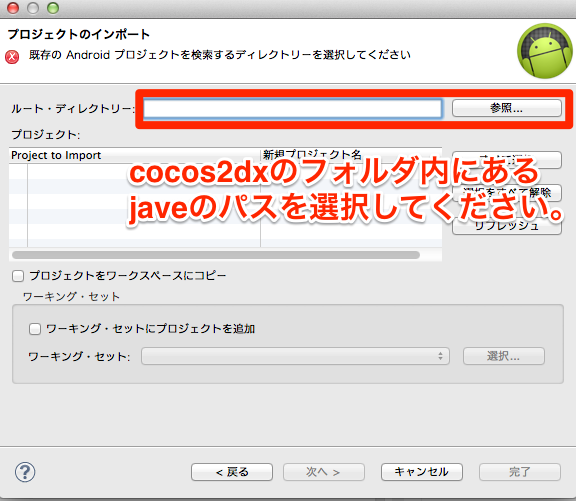Close the window with red button
The height and width of the screenshot is (501, 576).
[13, 8]
